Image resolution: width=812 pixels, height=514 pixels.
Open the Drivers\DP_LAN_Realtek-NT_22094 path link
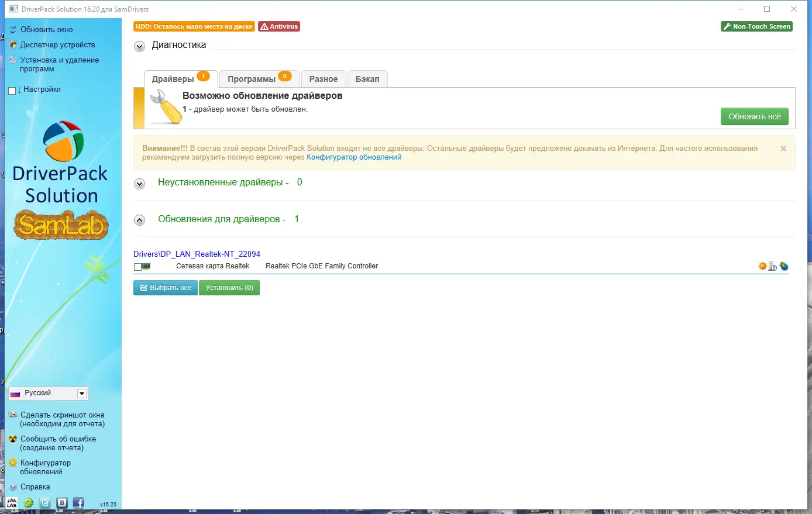pos(197,254)
